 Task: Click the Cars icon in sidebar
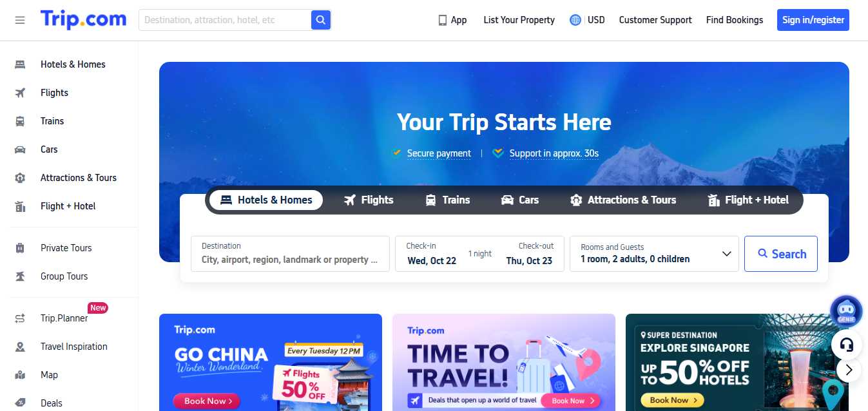(x=20, y=149)
